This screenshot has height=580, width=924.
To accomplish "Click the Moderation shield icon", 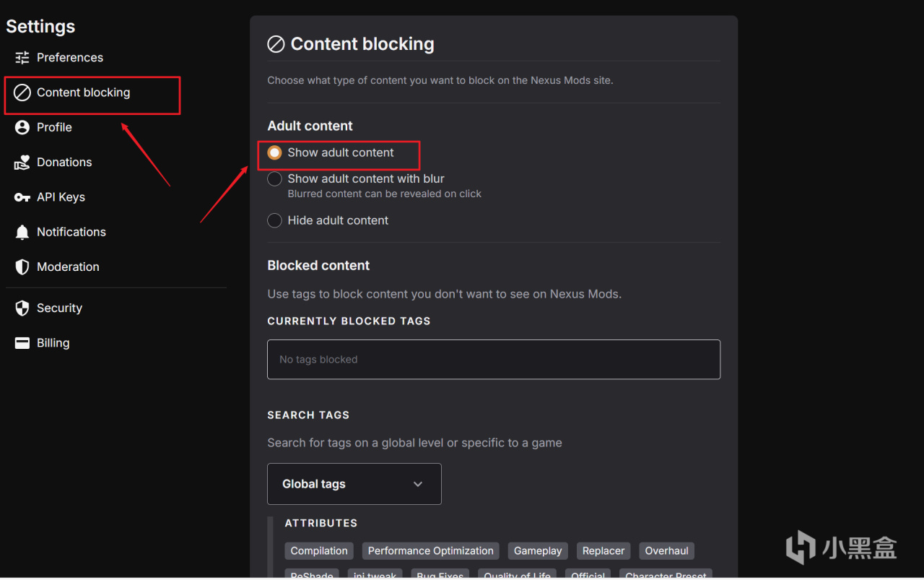I will click(22, 267).
